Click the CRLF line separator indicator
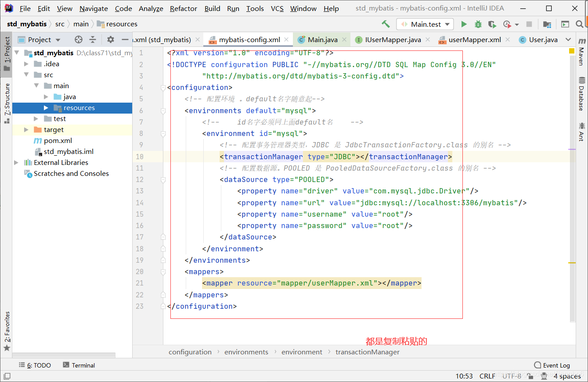The width and height of the screenshot is (588, 382). click(487, 376)
